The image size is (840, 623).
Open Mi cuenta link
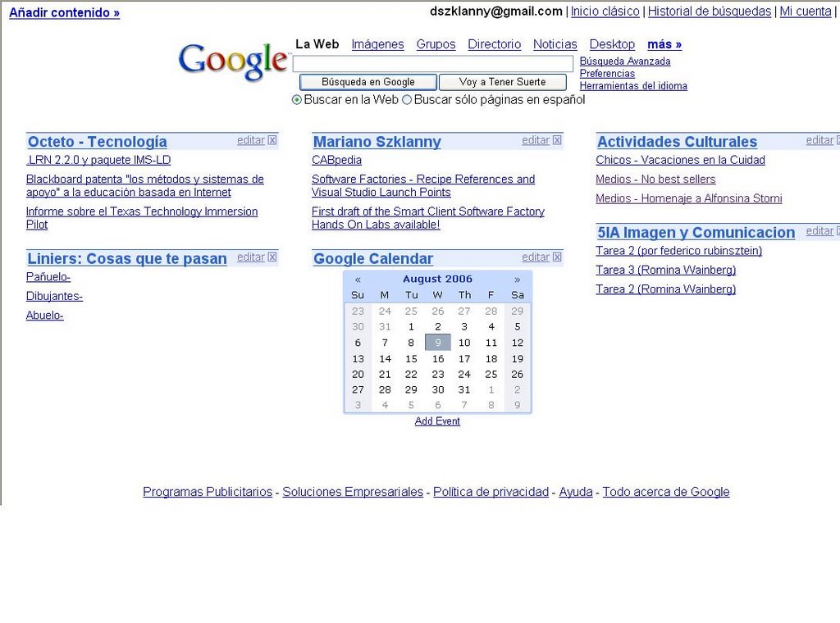tap(806, 11)
